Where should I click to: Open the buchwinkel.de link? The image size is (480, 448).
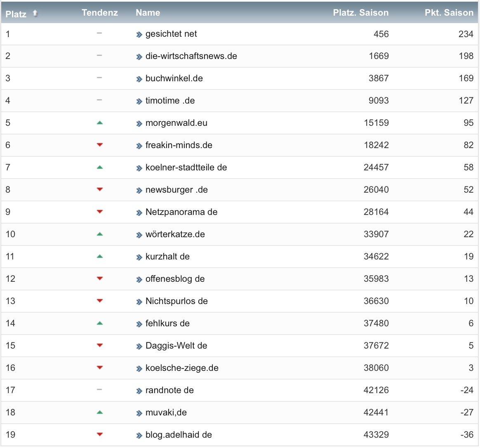(174, 78)
